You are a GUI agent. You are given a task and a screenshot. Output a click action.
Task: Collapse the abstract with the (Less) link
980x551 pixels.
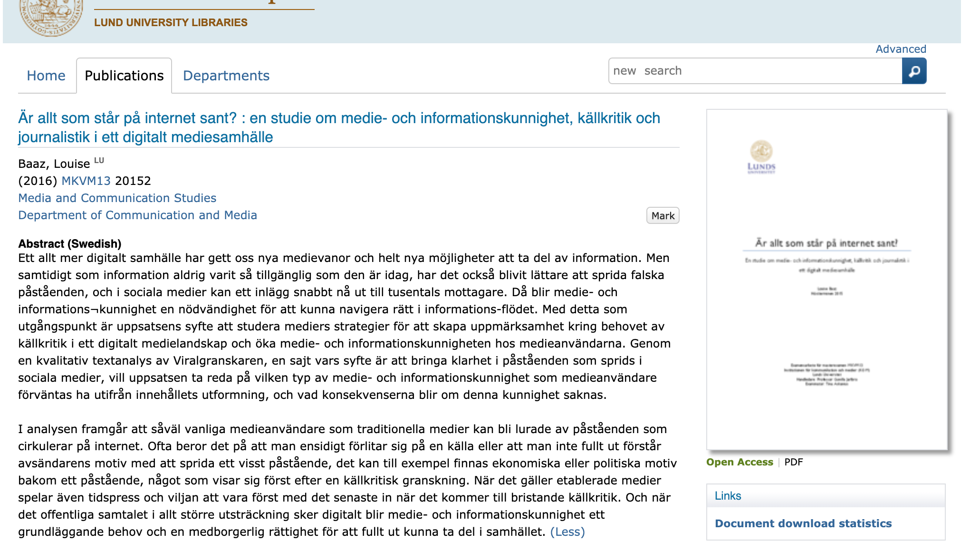(567, 532)
